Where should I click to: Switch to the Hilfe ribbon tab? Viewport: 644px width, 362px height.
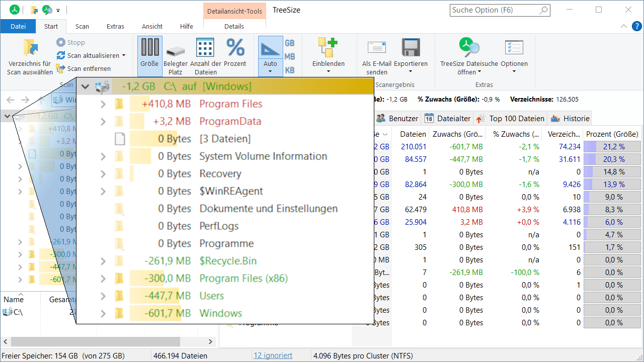pos(187,26)
